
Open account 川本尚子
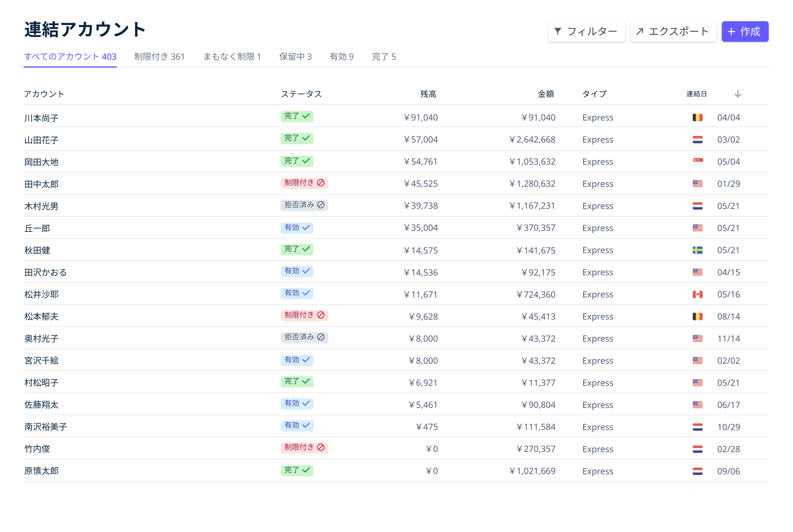tap(42, 118)
